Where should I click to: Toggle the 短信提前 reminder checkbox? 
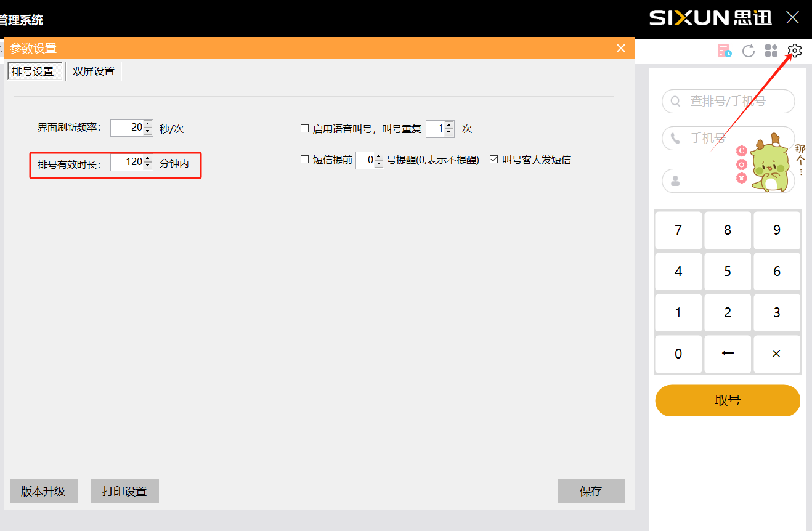tap(304, 160)
